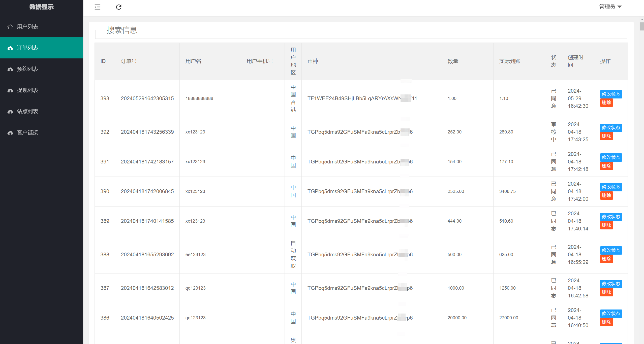The width and height of the screenshot is (644, 344).
Task: Click the 数据显示 title in sidebar
Action: tap(41, 7)
